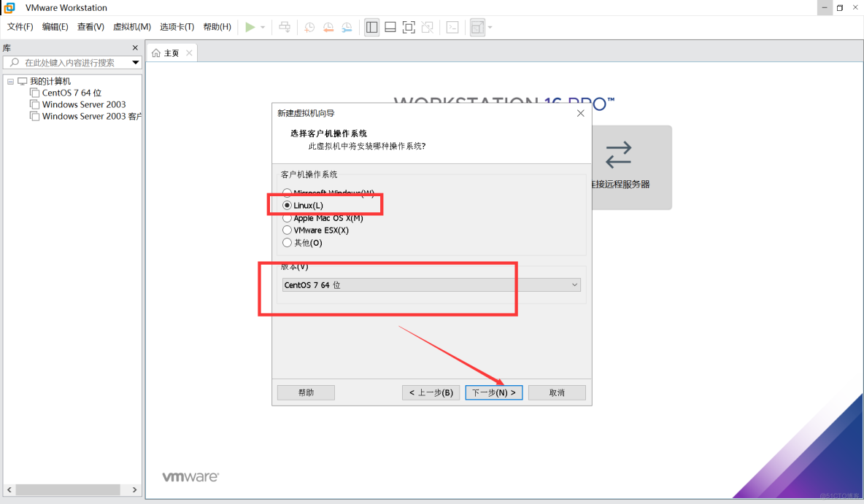Revert to snapshot toolbar icon

pyautogui.click(x=328, y=27)
